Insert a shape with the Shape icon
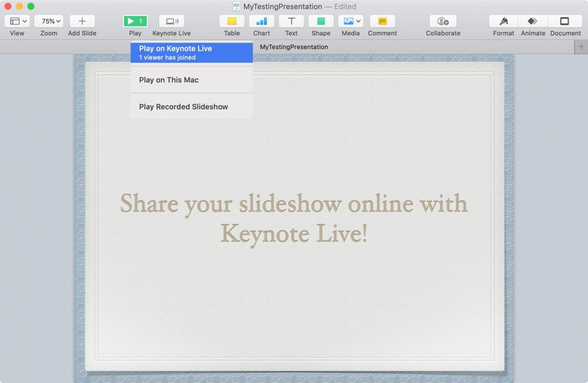The width and height of the screenshot is (588, 383). (321, 21)
